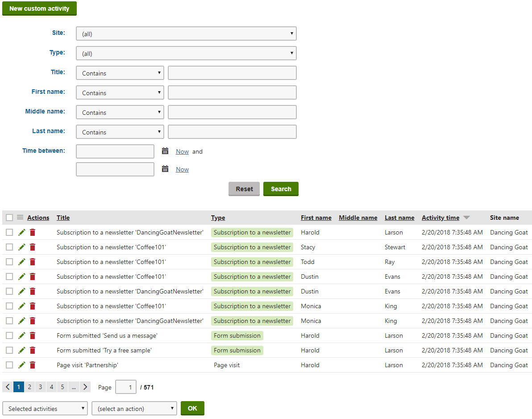Sort the table by Activity time column
This screenshot has height=419, width=532.
click(440, 218)
